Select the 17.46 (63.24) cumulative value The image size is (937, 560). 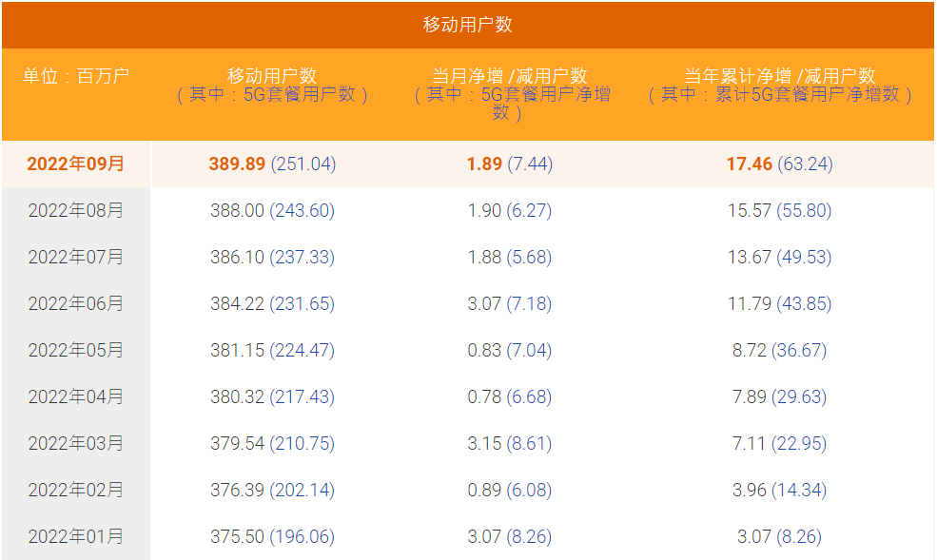click(x=779, y=164)
